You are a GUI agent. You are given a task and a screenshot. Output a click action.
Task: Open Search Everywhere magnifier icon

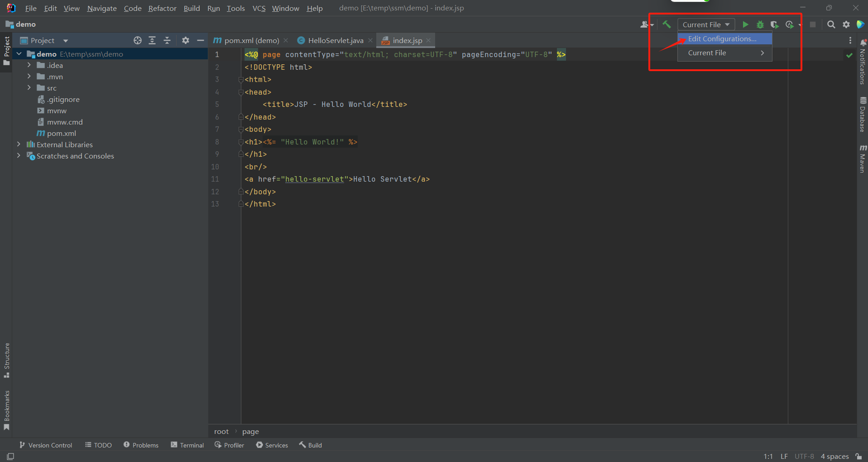831,24
